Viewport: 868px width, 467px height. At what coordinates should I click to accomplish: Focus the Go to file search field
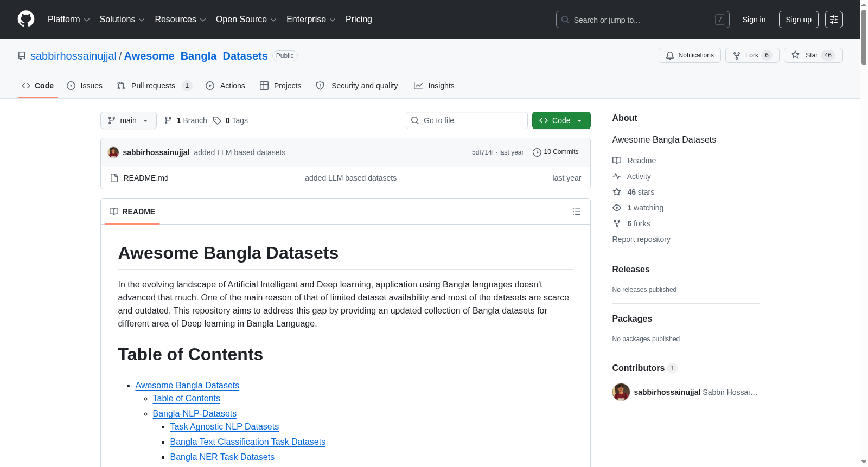(467, 120)
